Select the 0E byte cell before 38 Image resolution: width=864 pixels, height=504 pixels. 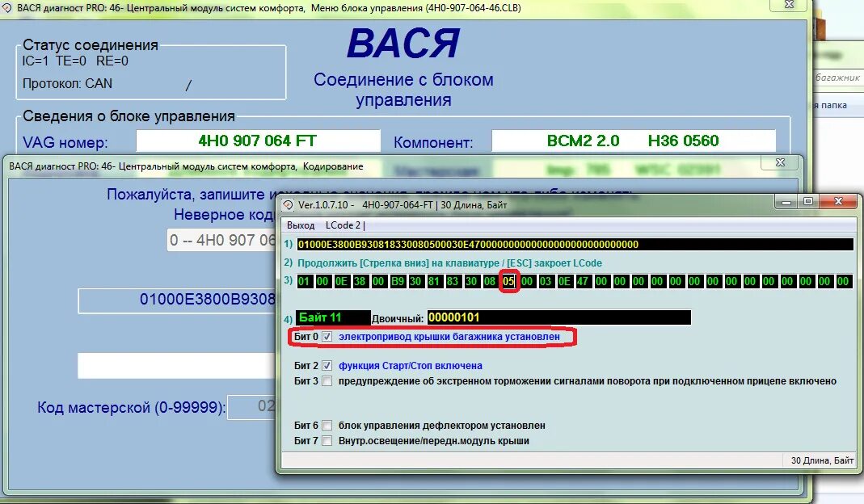pyautogui.click(x=341, y=281)
